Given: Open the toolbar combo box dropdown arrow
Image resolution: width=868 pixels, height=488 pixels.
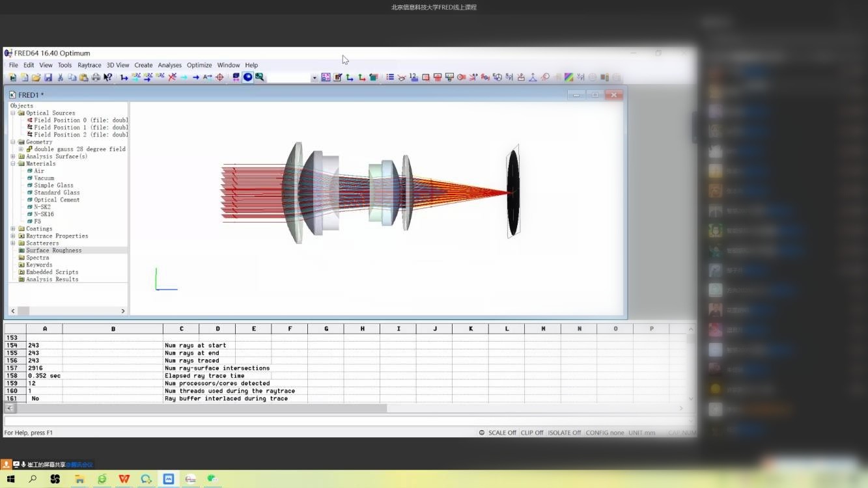Looking at the screenshot, I should pyautogui.click(x=315, y=78).
